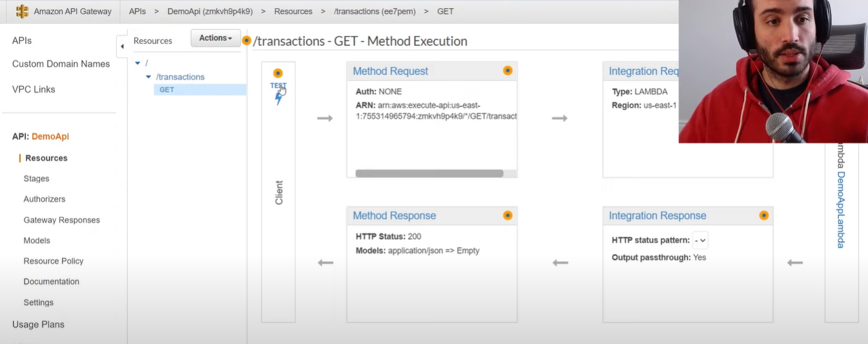Screen dimensions: 868x344
Task: Click orange dot in Integration Response box
Action: [x=764, y=215]
